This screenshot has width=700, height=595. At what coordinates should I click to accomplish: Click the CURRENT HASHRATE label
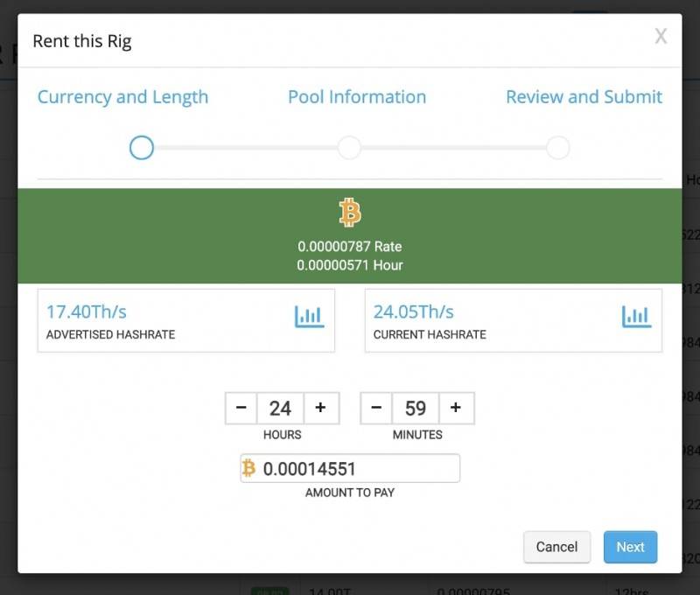click(x=430, y=335)
